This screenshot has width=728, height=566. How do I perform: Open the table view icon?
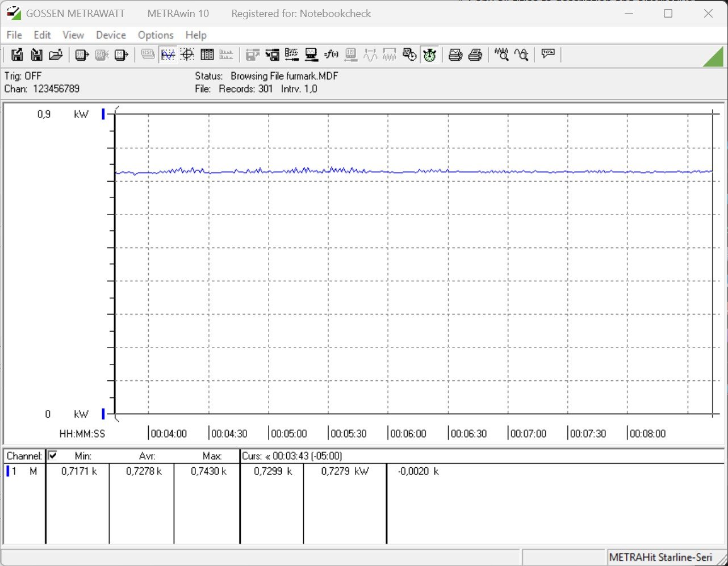click(207, 54)
